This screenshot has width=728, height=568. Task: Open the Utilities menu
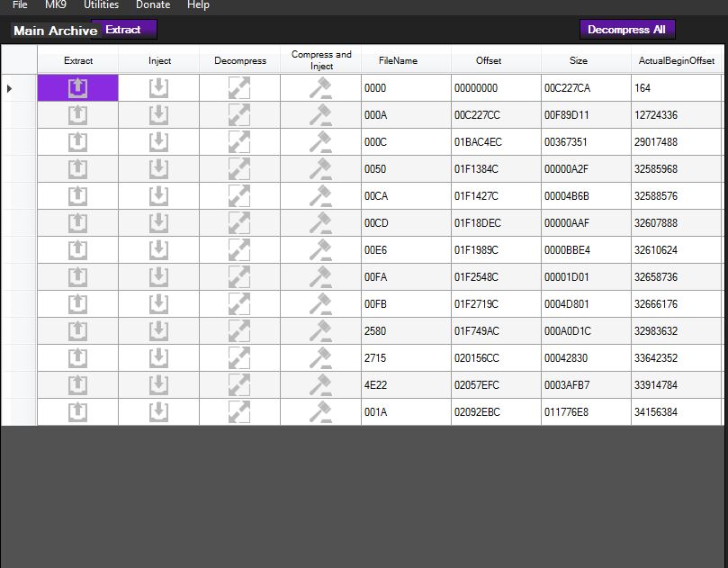(101, 5)
